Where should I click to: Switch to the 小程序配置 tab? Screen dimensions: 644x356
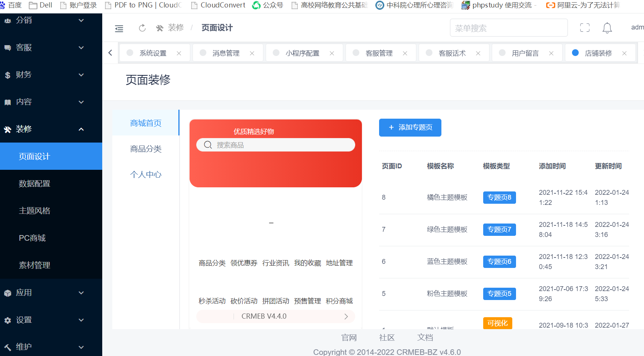tap(302, 53)
